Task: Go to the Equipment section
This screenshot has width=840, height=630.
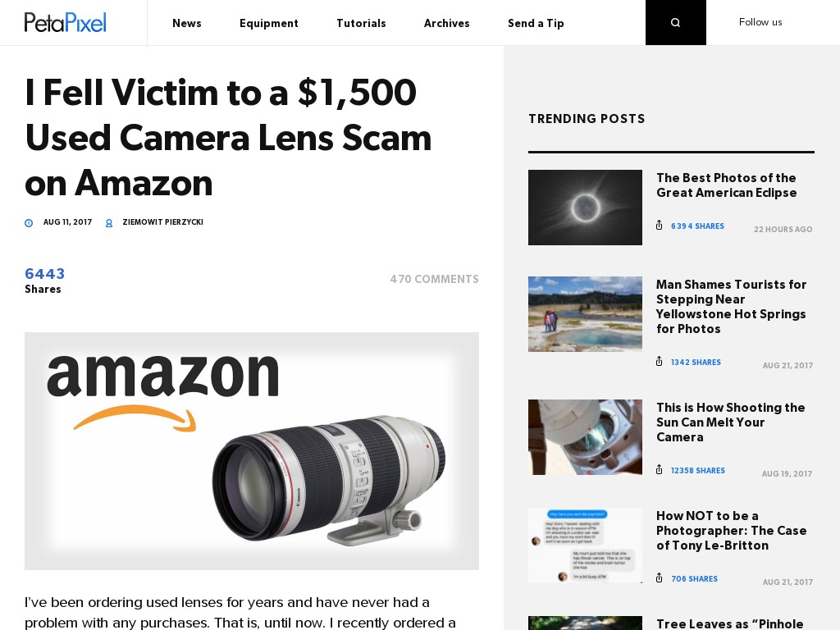Action: pos(269,23)
